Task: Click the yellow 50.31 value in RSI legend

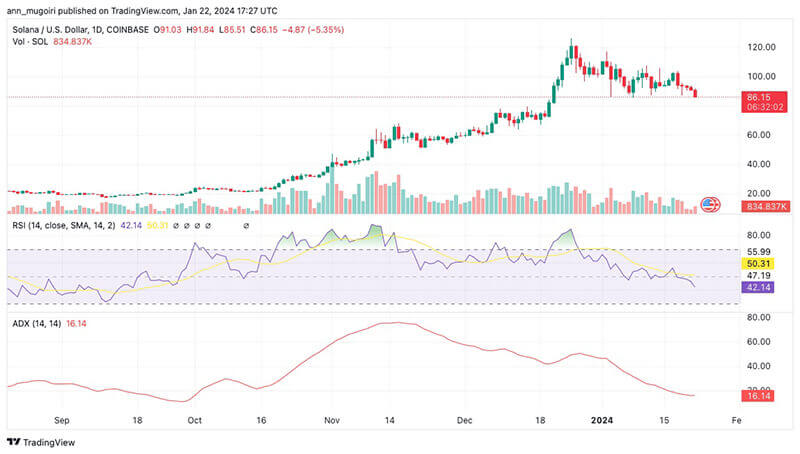Action: (x=158, y=225)
